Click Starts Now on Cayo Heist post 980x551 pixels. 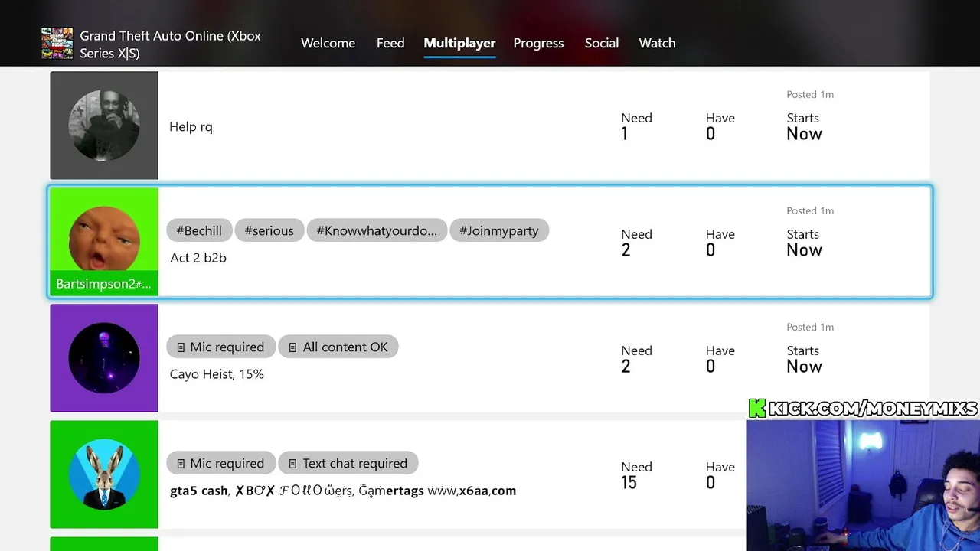click(x=804, y=359)
